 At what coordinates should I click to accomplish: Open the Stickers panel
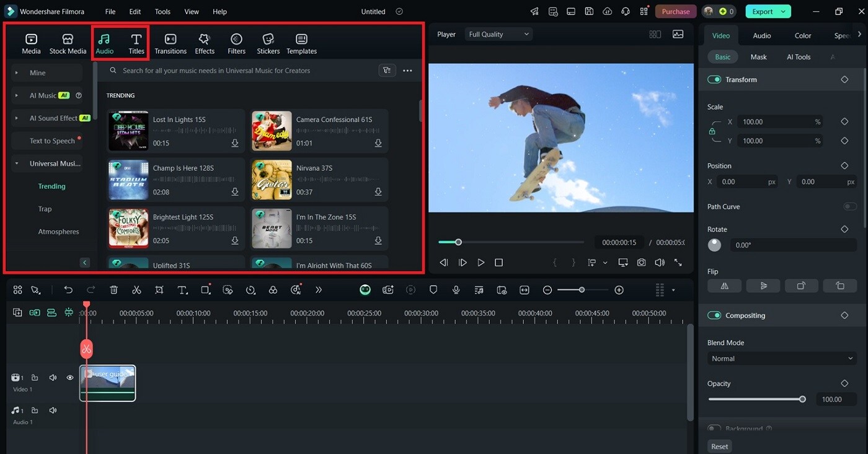tap(268, 43)
